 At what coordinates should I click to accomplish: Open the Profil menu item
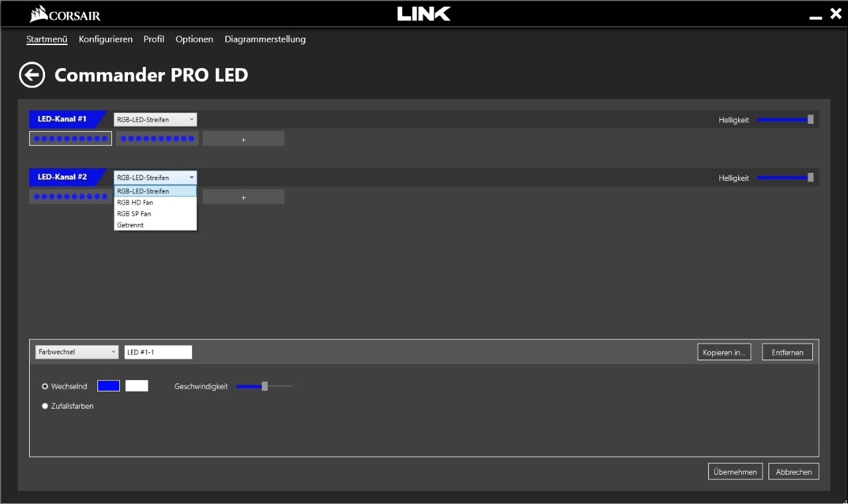tap(154, 39)
